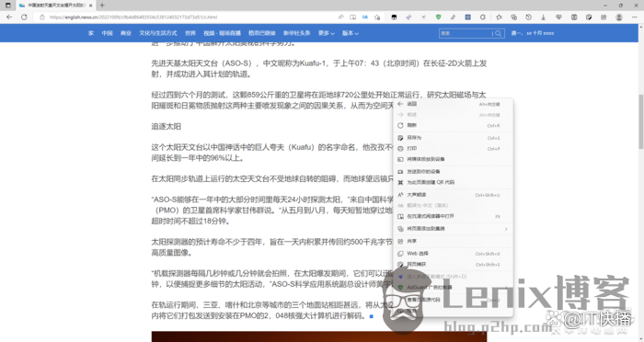644x342 pixels.
Task: Click the purple star extension icon
Action: pyautogui.click(x=408, y=17)
